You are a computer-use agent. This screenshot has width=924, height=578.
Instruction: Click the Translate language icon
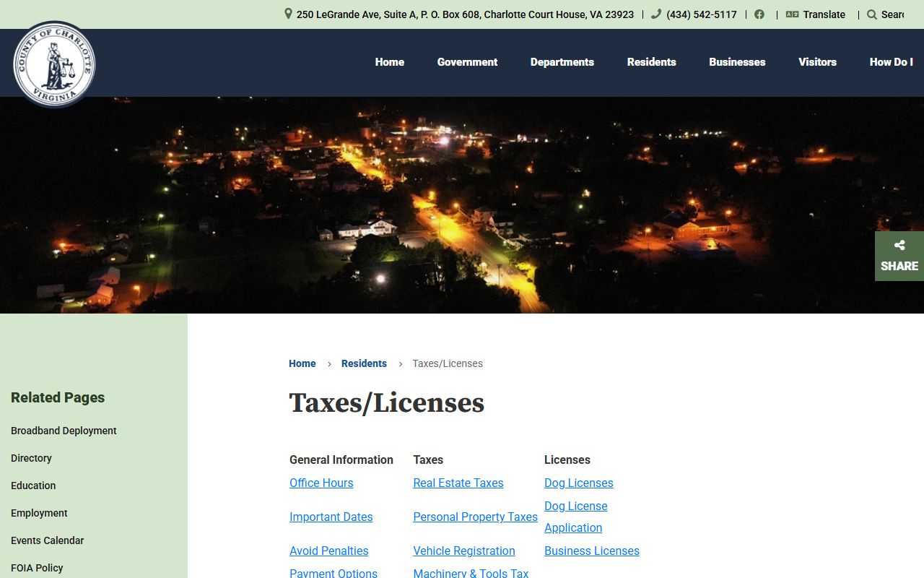click(x=792, y=14)
